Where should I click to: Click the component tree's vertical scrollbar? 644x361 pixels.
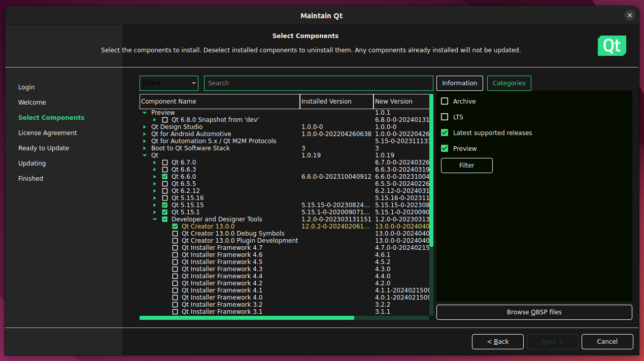pos(431,171)
